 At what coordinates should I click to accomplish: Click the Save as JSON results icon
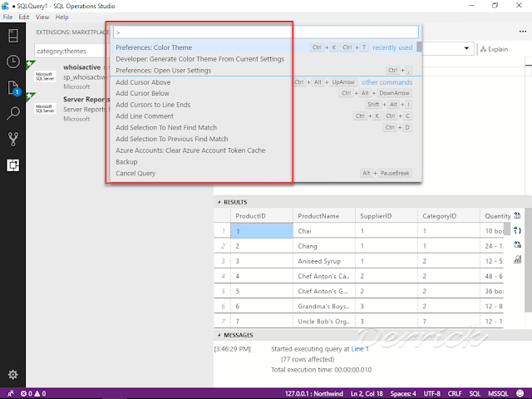pos(517,230)
